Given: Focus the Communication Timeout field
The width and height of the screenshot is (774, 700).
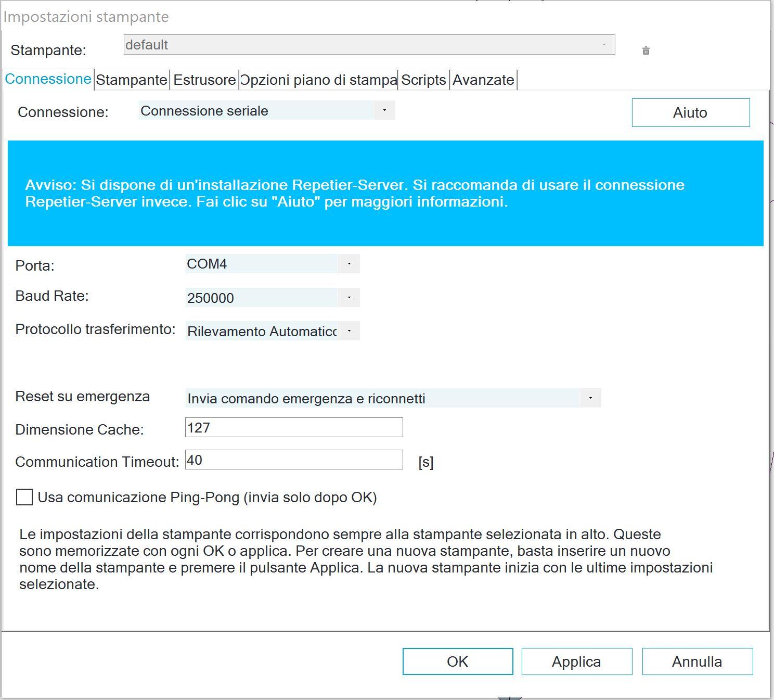Looking at the screenshot, I should 294,460.
